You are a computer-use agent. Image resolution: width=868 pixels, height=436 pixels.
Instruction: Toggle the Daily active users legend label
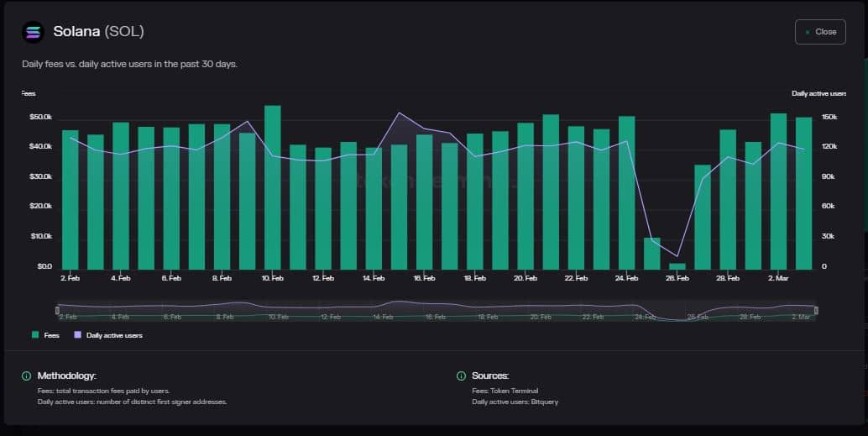click(x=114, y=334)
